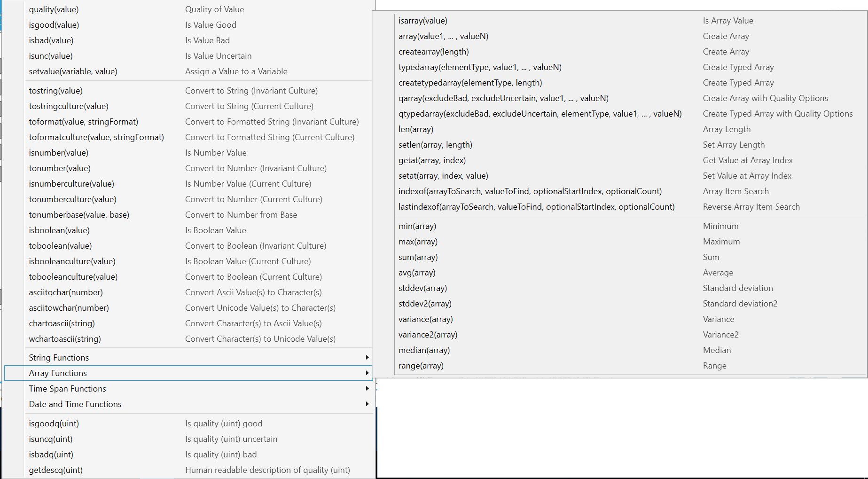Insert the tonumberbase(value, base) function
The height and width of the screenshot is (479, 868).
click(79, 215)
